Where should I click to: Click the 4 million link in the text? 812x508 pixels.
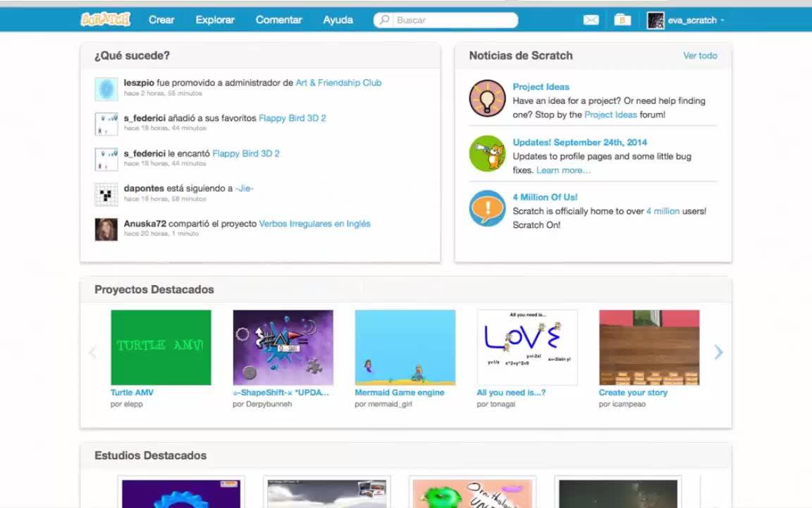[x=663, y=211]
